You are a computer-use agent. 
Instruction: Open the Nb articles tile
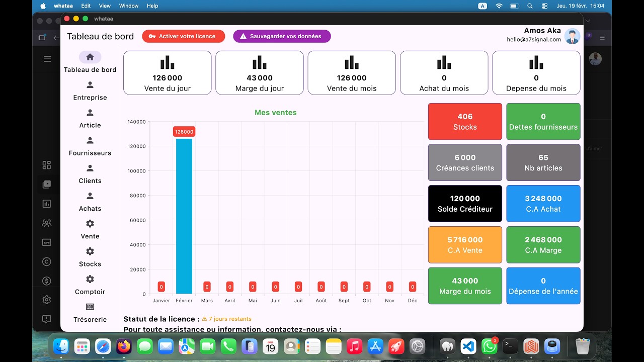543,162
